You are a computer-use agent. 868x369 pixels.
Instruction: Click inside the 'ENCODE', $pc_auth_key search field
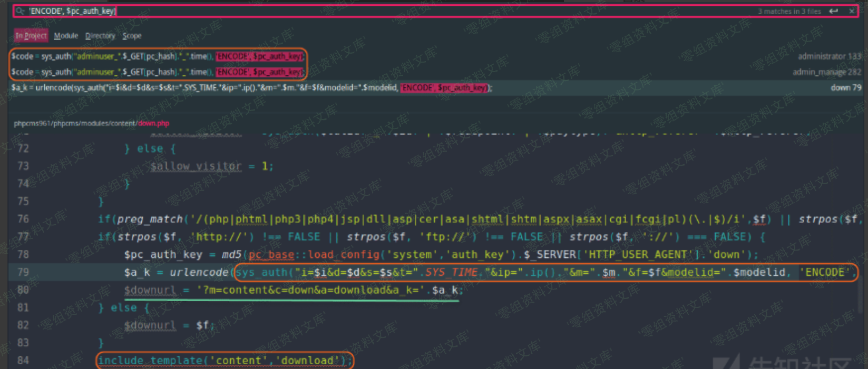[369, 11]
